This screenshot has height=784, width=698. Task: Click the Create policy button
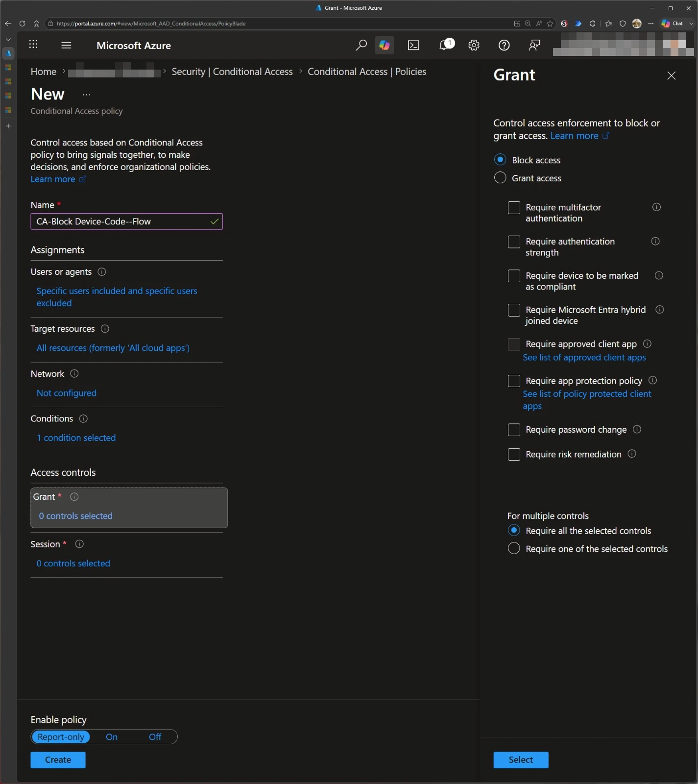coord(58,760)
